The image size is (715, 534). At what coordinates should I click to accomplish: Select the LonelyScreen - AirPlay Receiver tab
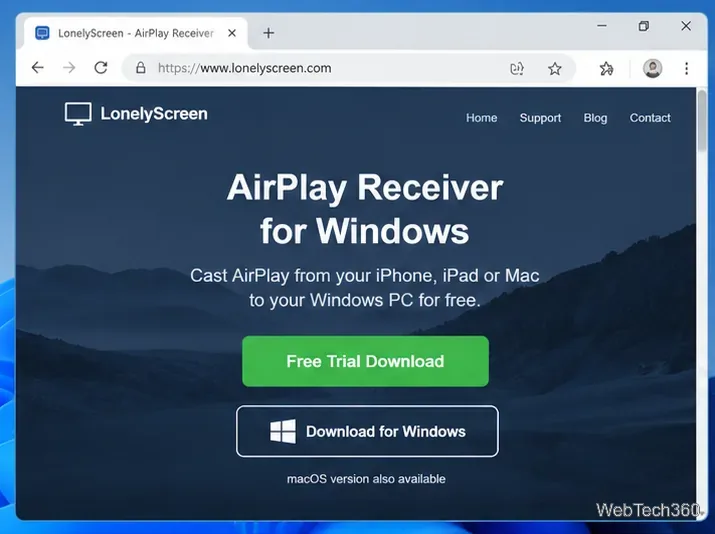[135, 33]
